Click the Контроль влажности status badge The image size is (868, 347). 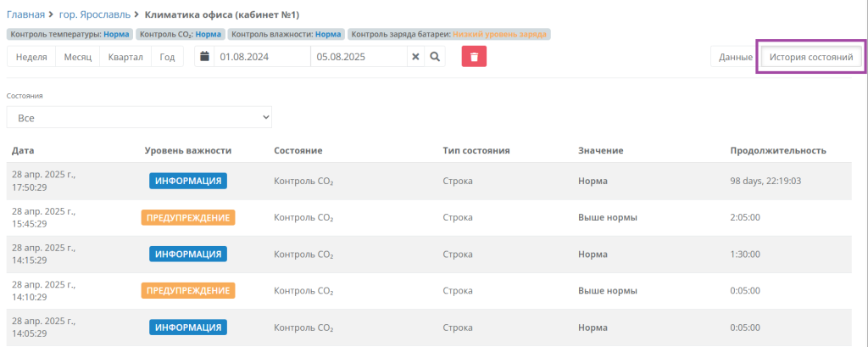pyautogui.click(x=286, y=35)
